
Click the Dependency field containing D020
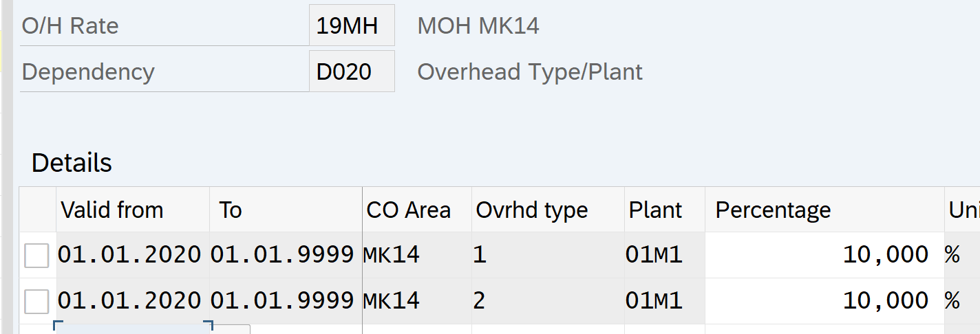click(x=351, y=71)
